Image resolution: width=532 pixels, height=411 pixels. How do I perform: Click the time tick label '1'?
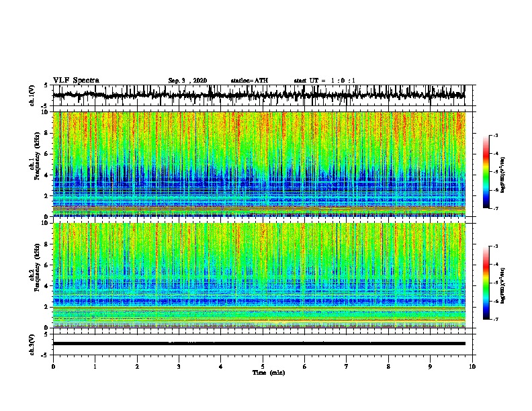coord(95,367)
